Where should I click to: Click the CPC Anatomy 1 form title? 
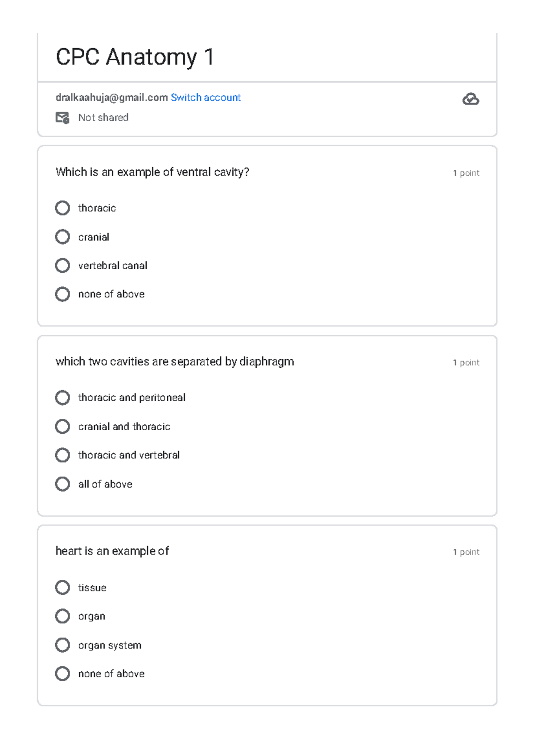pos(135,57)
